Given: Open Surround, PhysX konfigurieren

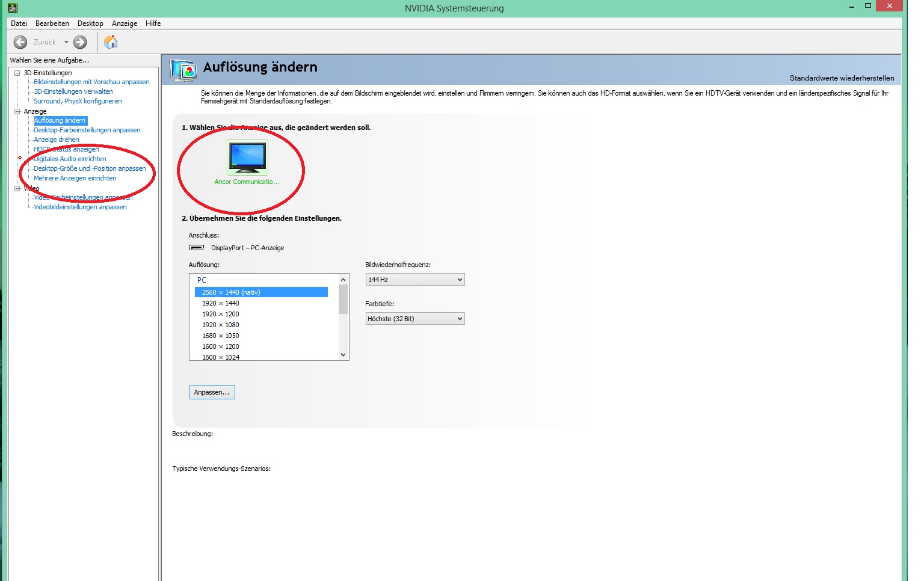Looking at the screenshot, I should click(x=78, y=101).
